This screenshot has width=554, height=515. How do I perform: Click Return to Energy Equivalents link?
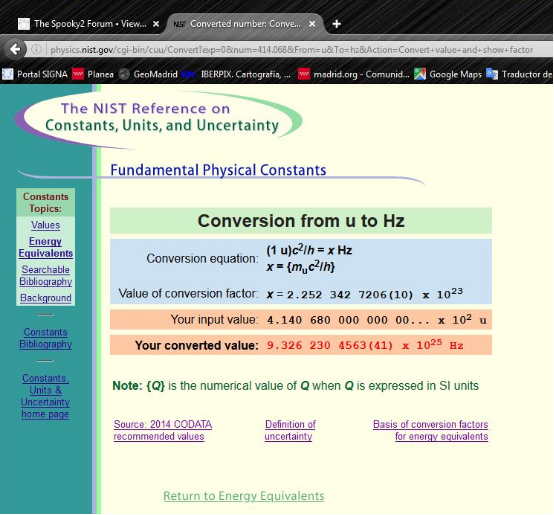point(244,496)
